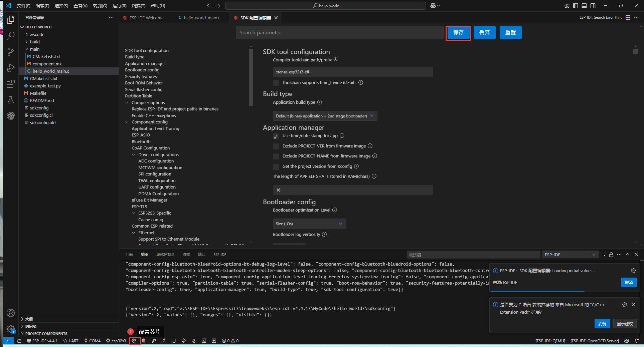Toggle primary side bar layout icon
Viewport: 644px width, 347px height.
coord(576,6)
